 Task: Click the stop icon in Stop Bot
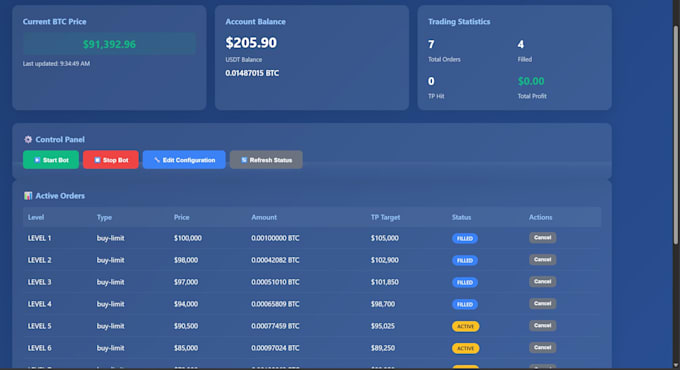97,160
